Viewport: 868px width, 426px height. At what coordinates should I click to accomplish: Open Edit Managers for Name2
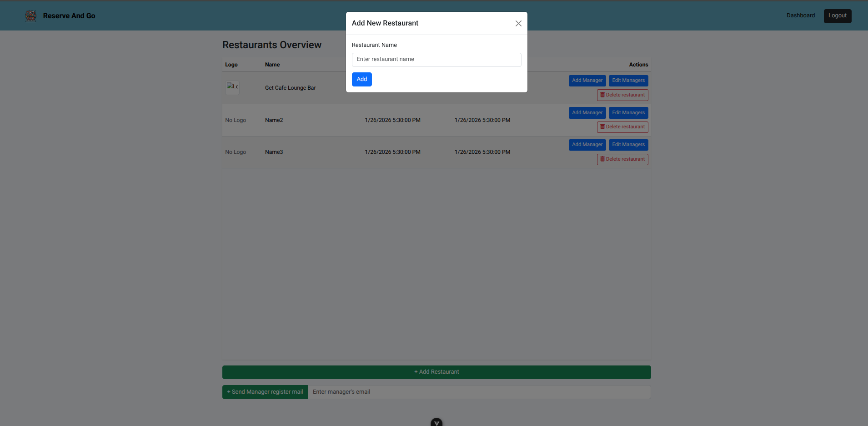point(628,113)
